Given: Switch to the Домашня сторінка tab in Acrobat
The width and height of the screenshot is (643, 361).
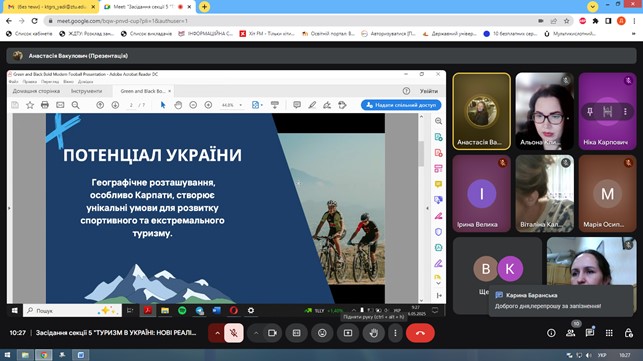Looking at the screenshot, I should 36,91.
